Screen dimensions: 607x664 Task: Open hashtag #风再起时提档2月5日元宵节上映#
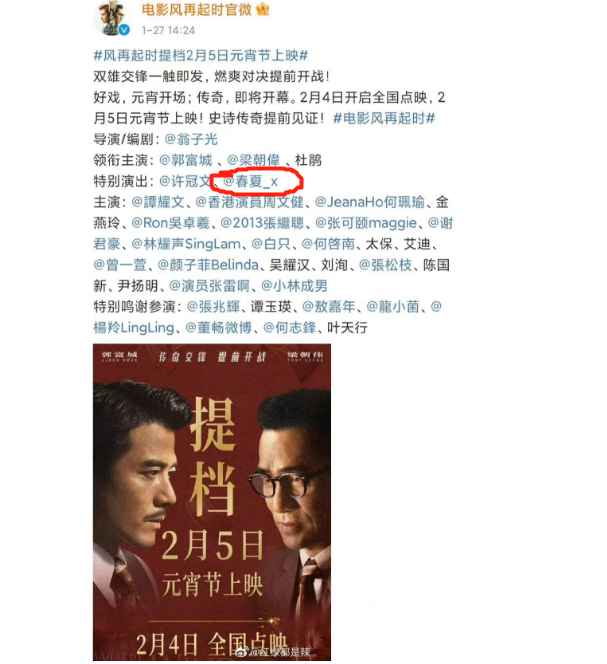[201, 55]
